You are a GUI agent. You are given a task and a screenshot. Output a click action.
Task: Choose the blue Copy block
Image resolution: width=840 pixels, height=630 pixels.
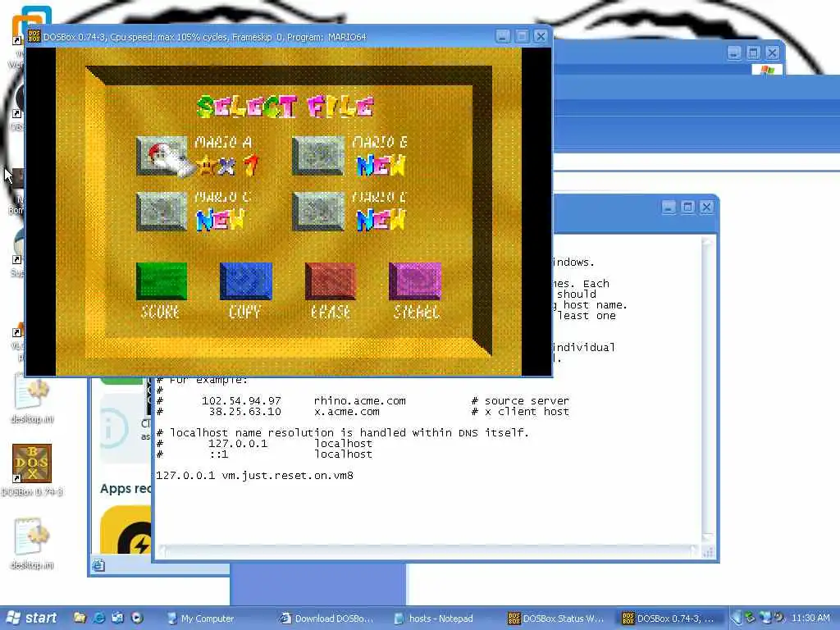[246, 281]
